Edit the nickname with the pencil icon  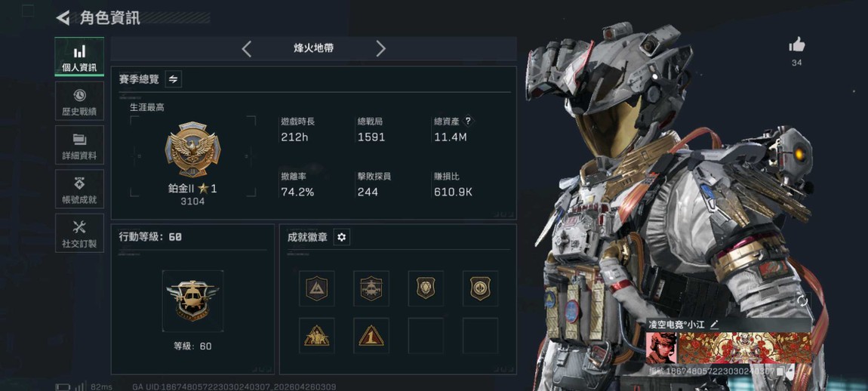(x=714, y=324)
